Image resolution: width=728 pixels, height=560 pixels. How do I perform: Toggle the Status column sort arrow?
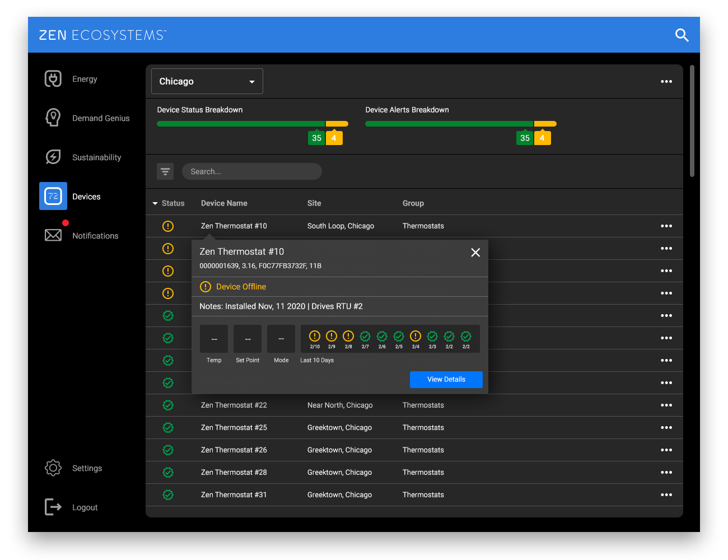pyautogui.click(x=155, y=203)
